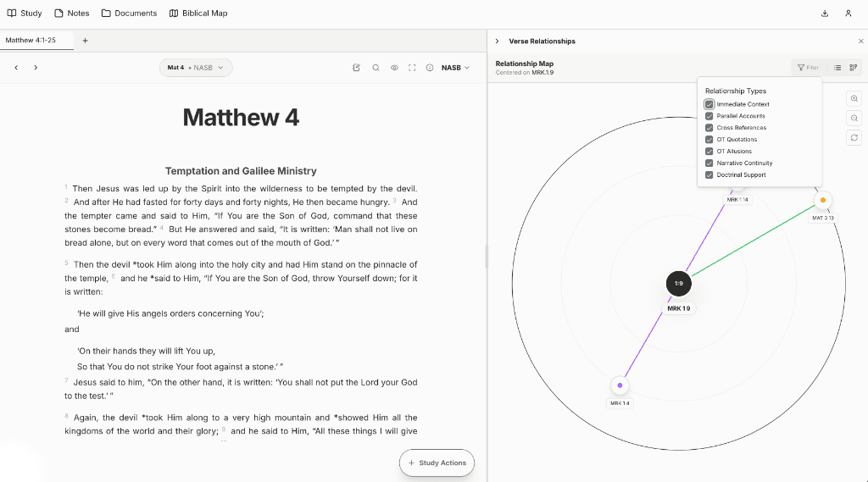Click the search icon in reader toolbar

[376, 68]
